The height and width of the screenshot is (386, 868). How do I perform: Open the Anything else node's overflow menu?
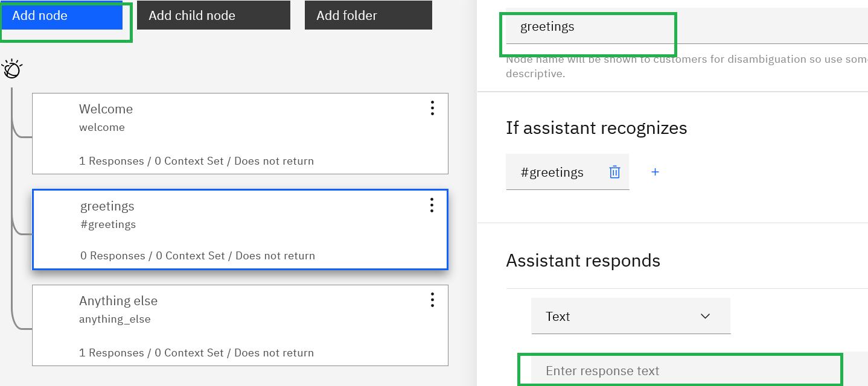[432, 300]
